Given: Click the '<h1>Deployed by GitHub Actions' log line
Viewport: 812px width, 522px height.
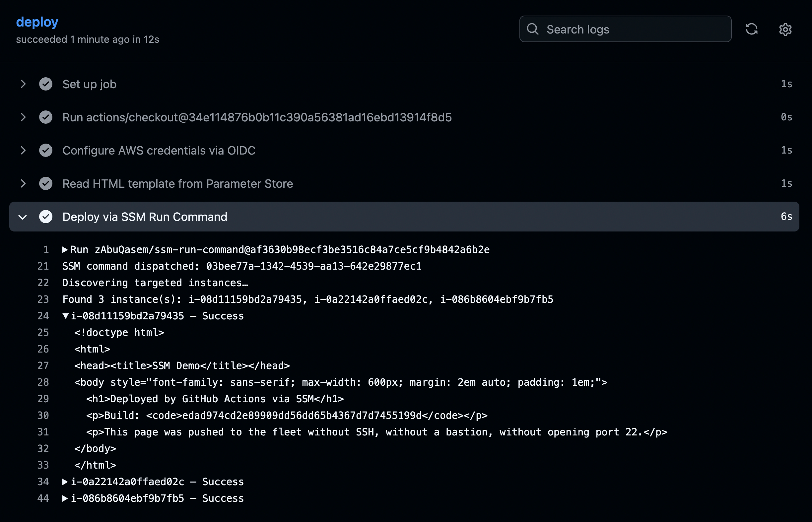Looking at the screenshot, I should (x=215, y=399).
